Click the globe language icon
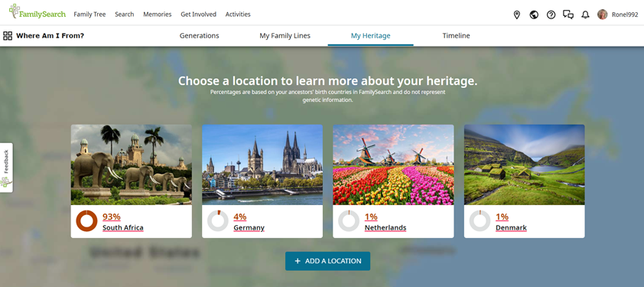644x287 pixels. pos(534,15)
